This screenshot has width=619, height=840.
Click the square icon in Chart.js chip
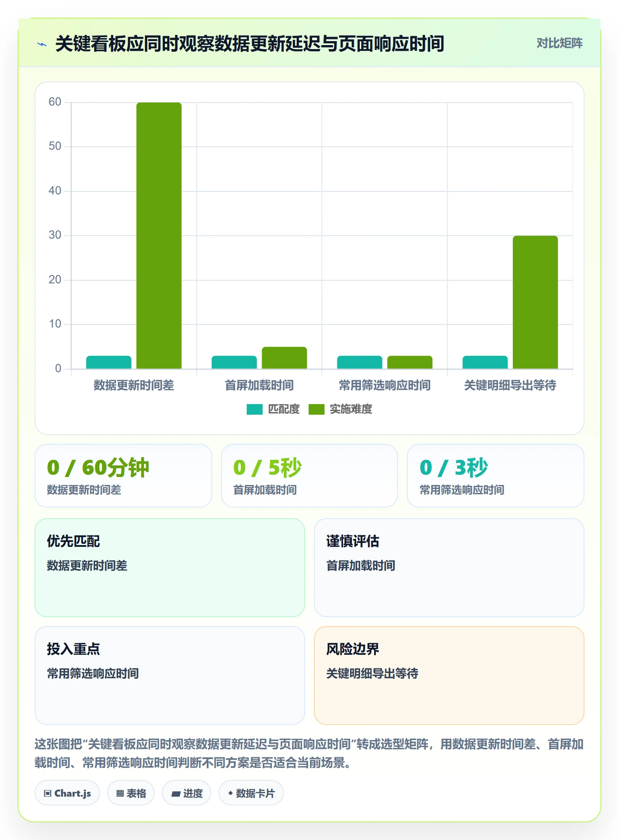[x=48, y=794]
